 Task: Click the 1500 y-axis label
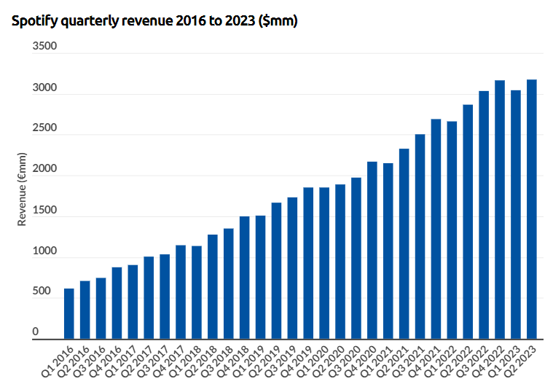pyautogui.click(x=44, y=210)
